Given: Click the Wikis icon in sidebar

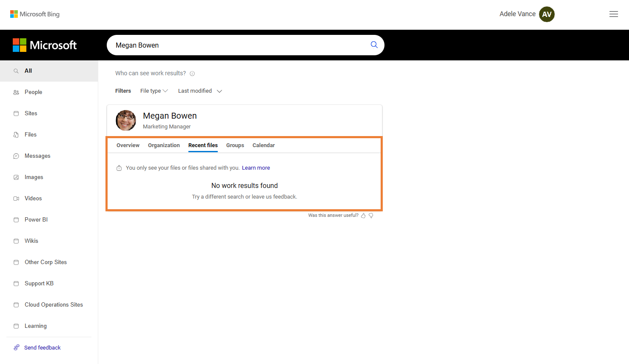Looking at the screenshot, I should click(16, 241).
